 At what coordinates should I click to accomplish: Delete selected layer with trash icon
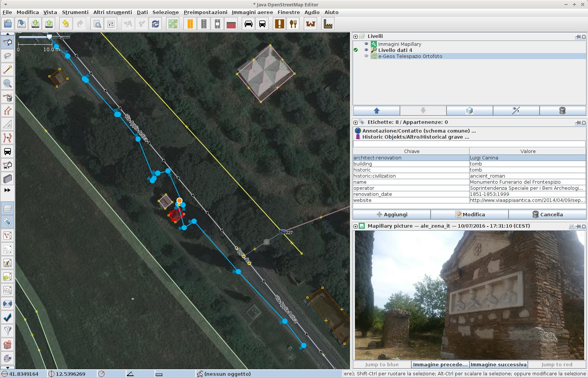click(562, 111)
